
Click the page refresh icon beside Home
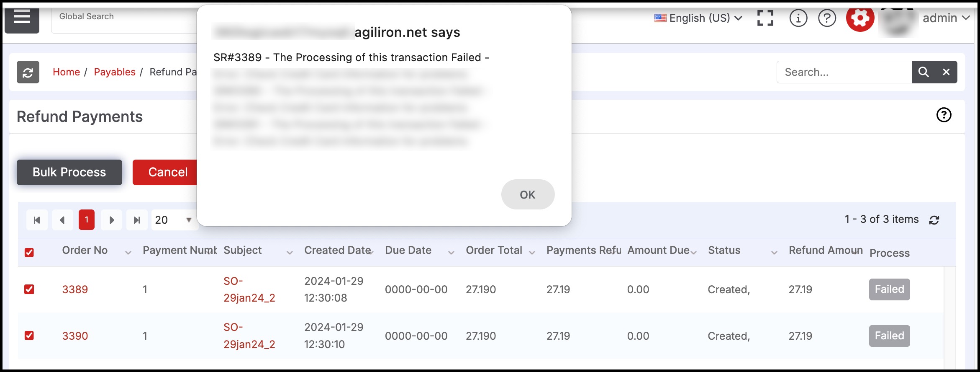pos(28,72)
